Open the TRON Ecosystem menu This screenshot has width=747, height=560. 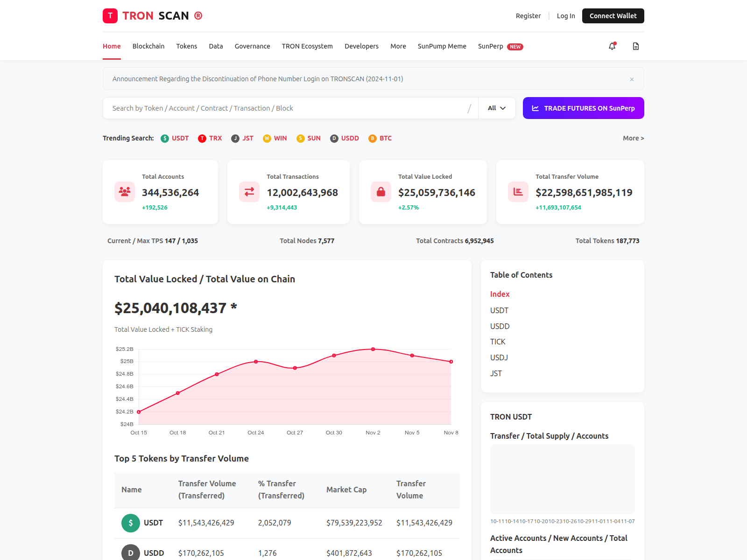[307, 46]
